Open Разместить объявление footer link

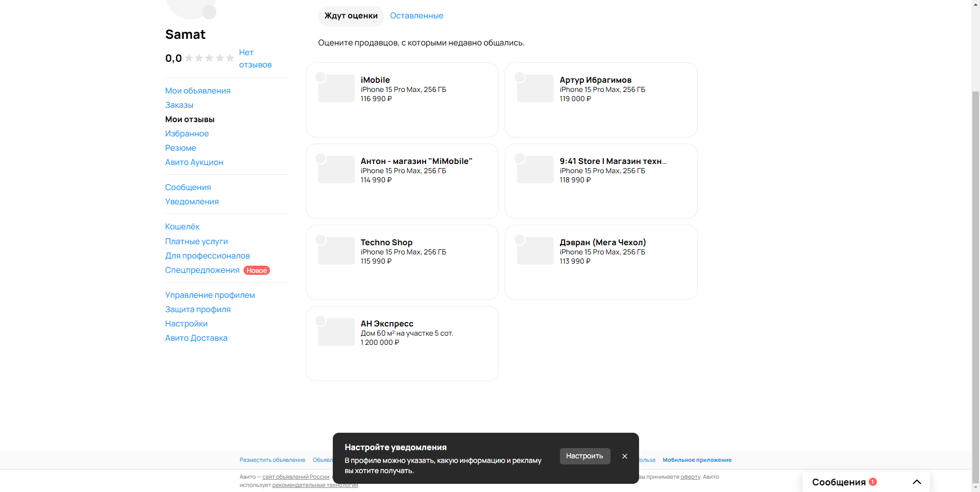273,460
